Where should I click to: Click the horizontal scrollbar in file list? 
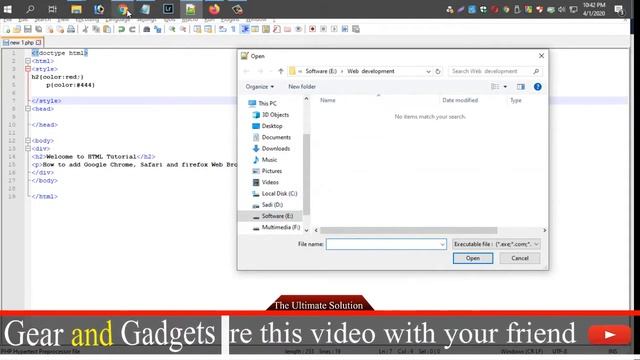click(x=409, y=231)
